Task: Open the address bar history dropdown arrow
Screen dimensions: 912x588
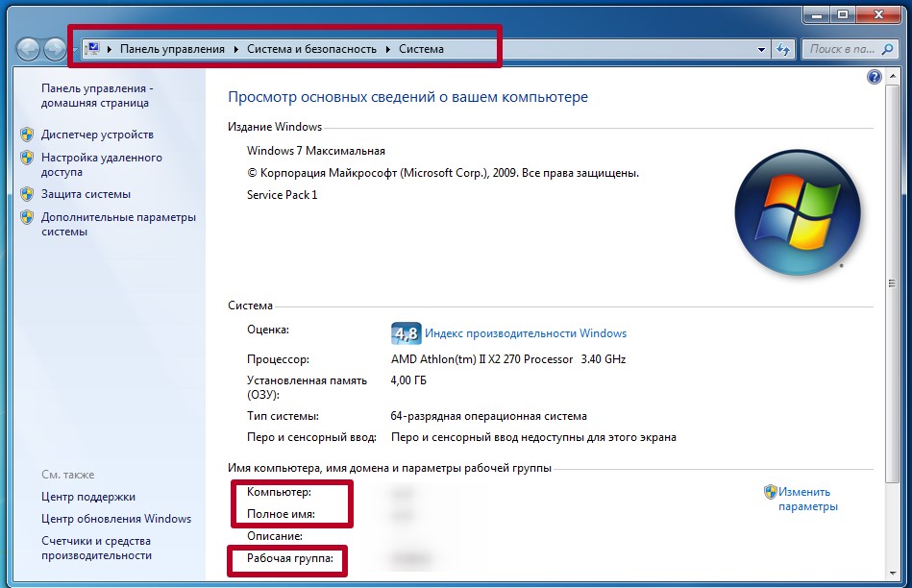Action: pos(762,49)
